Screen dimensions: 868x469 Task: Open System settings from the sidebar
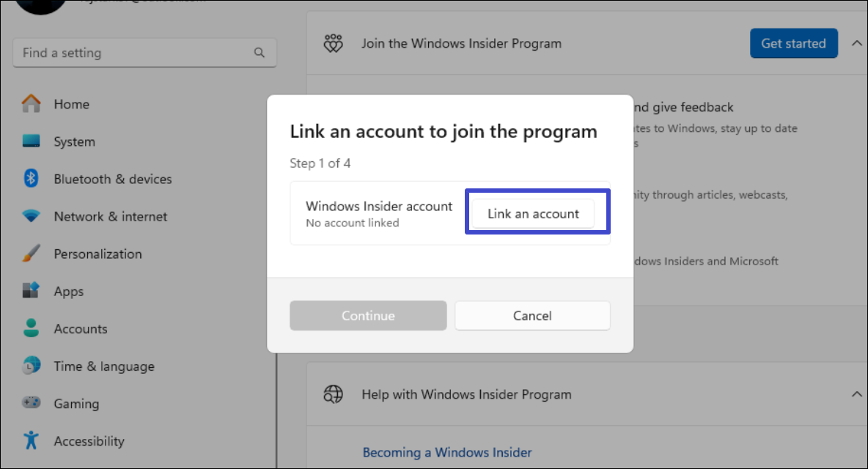(32, 141)
